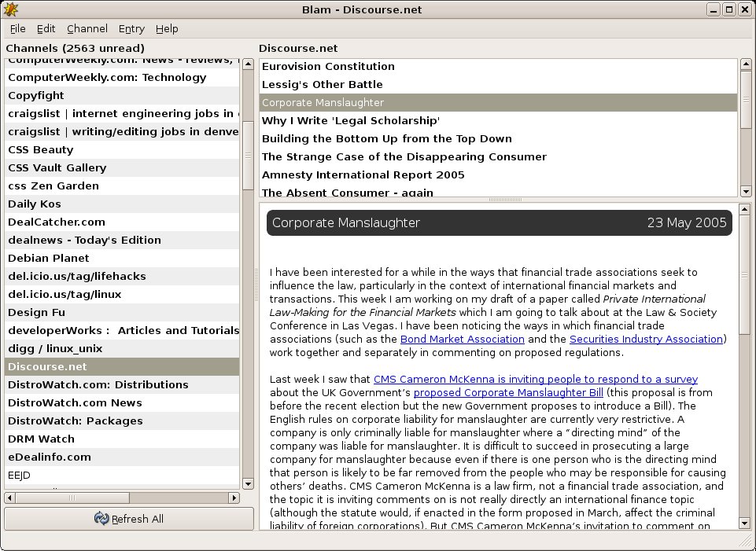
Task: Select craigslist writing/editing jobs channel
Action: [x=122, y=131]
